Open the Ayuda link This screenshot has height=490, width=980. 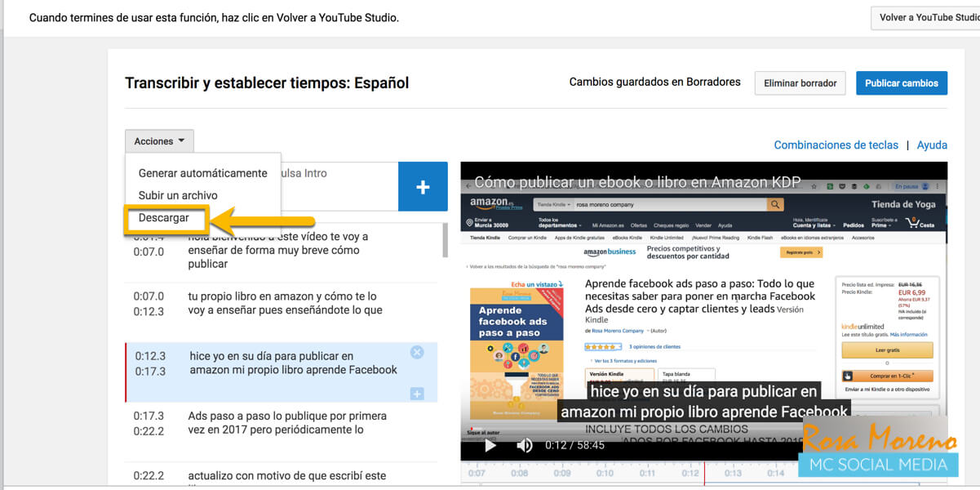tap(932, 145)
